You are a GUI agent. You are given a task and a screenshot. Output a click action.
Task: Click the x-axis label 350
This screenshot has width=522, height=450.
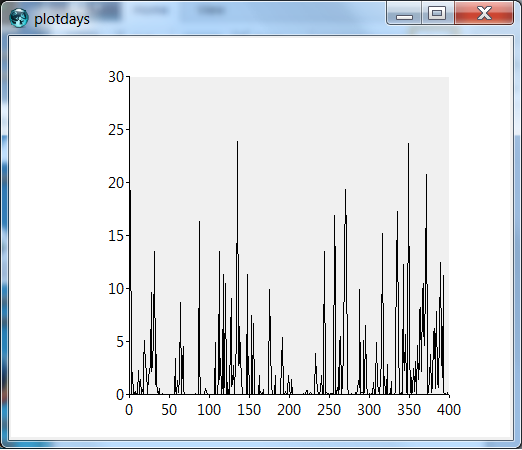[409, 410]
